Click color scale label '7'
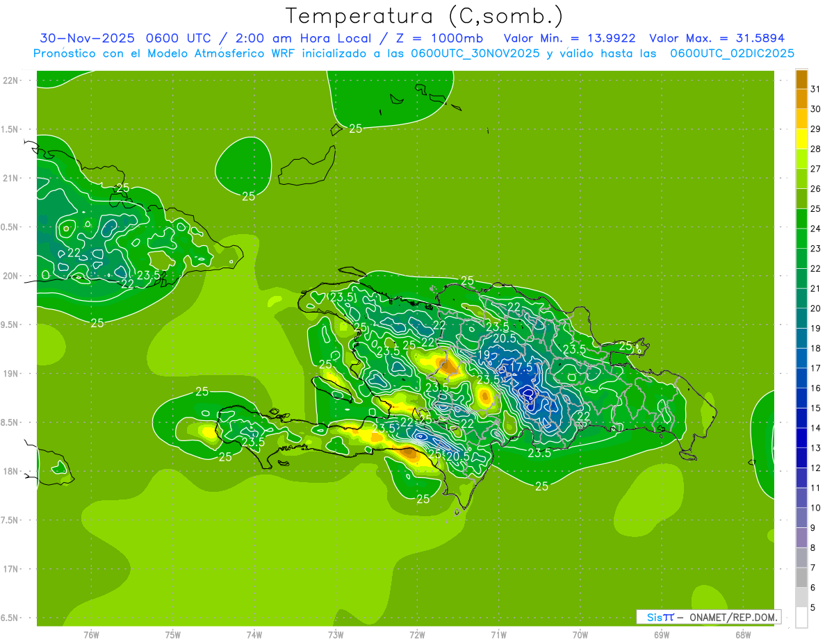This screenshot has height=644, width=834. click(x=813, y=568)
